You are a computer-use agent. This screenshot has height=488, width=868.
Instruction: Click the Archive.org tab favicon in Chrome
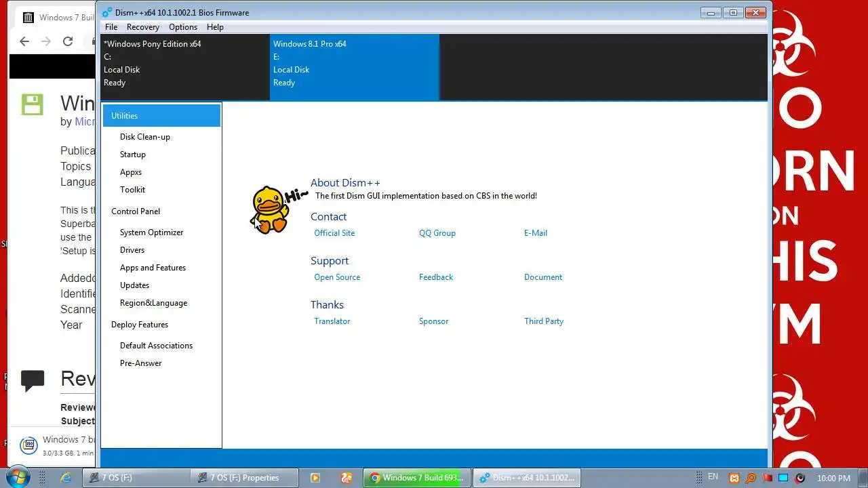pyautogui.click(x=28, y=18)
